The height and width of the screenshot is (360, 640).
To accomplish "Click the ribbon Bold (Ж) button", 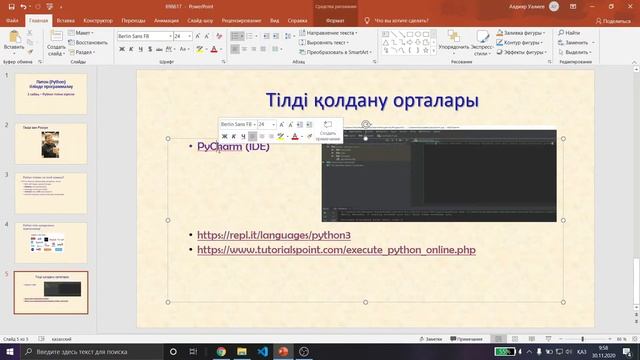I will coord(122,49).
